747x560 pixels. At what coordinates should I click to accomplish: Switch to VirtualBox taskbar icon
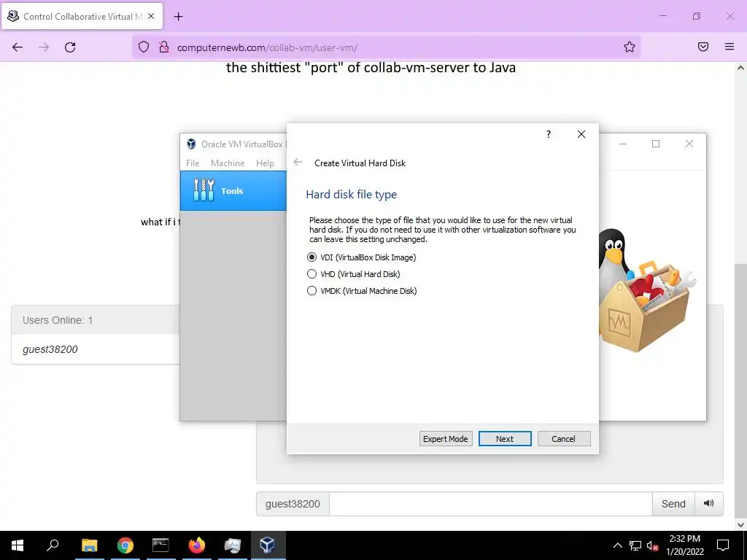[x=268, y=545]
